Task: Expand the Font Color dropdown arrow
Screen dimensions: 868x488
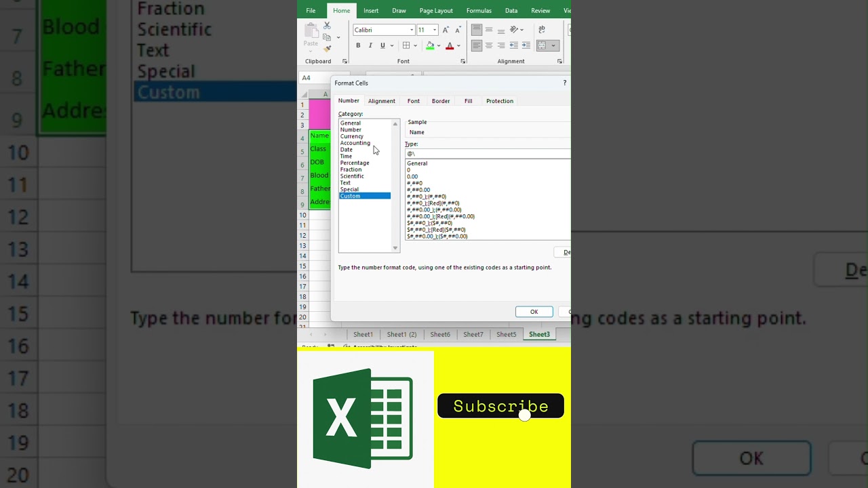Action: point(458,46)
